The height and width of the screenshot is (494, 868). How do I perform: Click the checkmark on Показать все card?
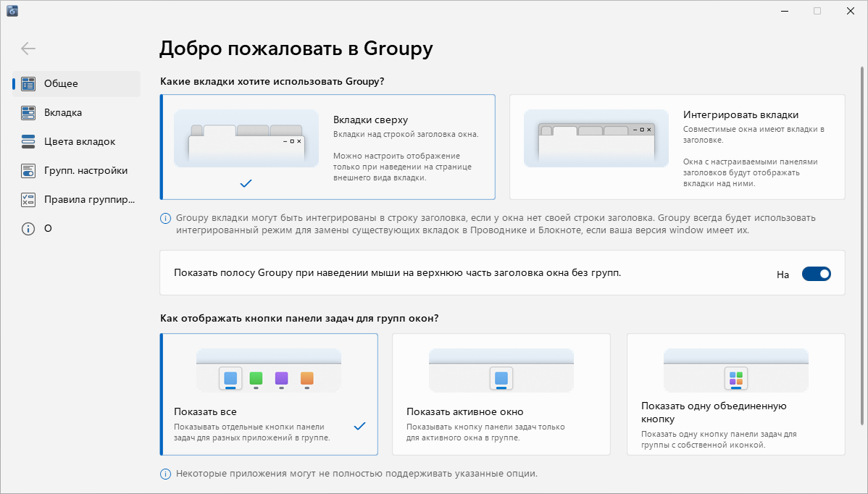[359, 427]
